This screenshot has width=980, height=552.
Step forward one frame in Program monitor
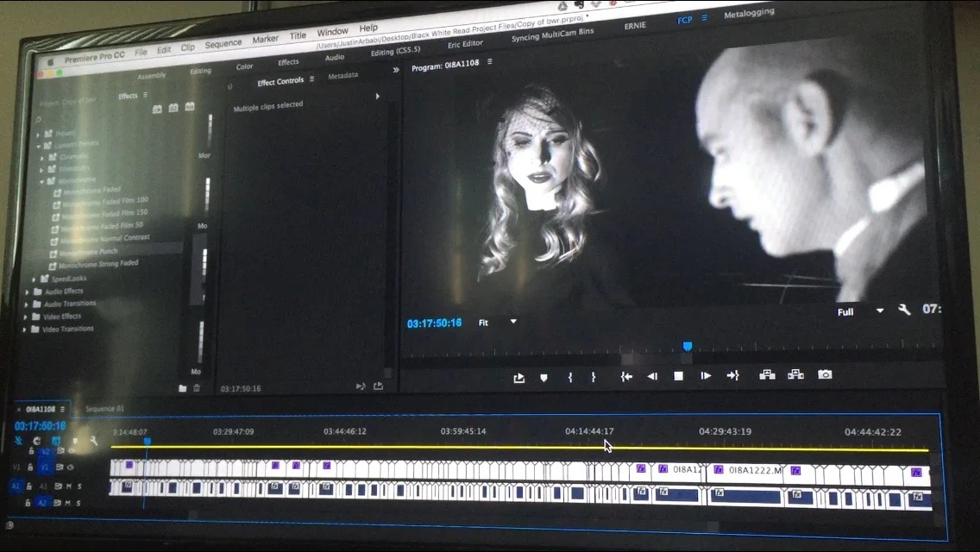coord(706,376)
